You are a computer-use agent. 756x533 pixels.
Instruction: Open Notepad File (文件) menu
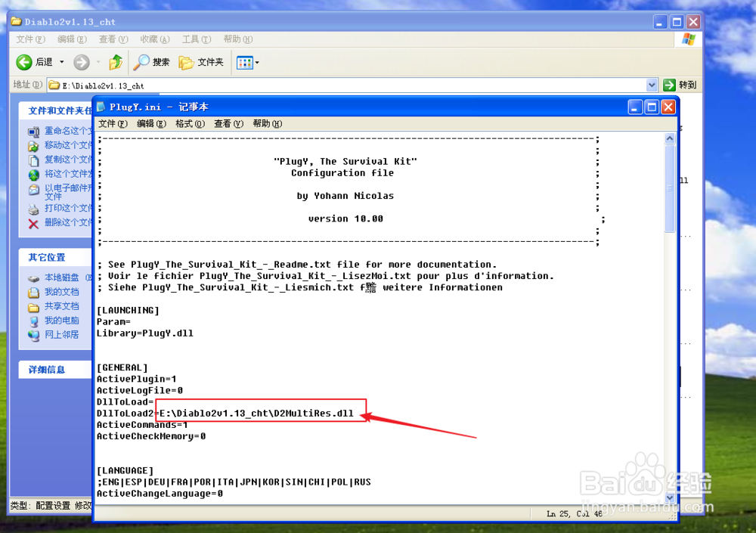tap(113, 124)
